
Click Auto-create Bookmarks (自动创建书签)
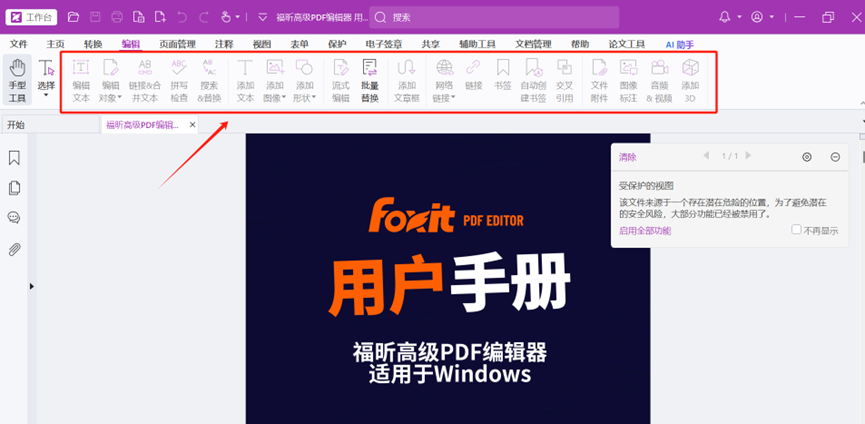click(x=533, y=81)
